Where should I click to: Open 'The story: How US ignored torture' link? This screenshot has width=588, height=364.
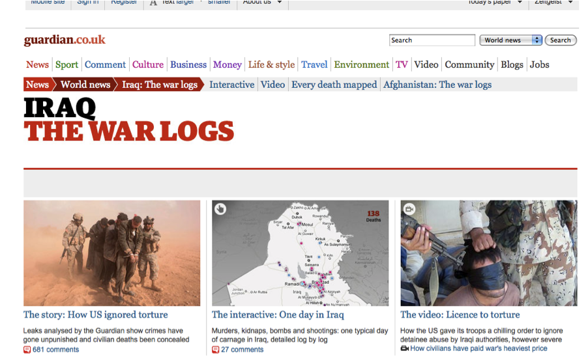click(96, 315)
